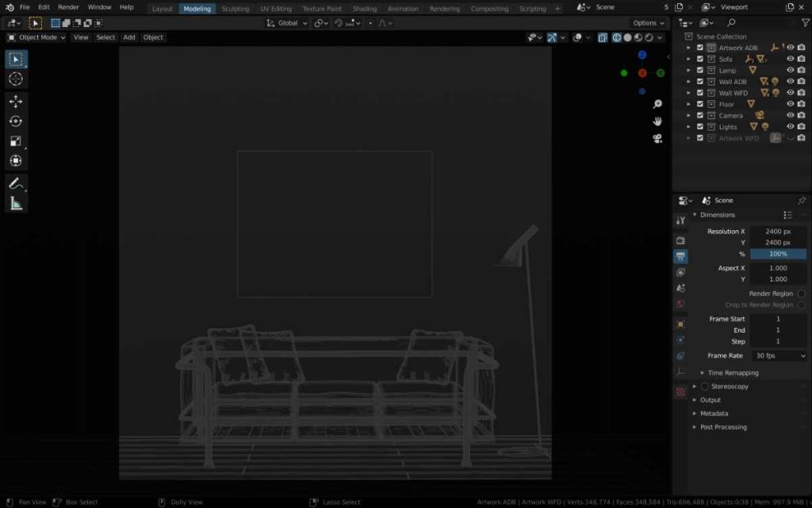Select the Move tool

pos(16,102)
